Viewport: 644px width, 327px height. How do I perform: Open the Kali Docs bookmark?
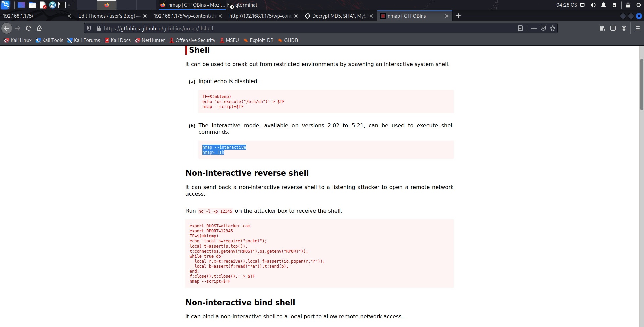click(118, 40)
